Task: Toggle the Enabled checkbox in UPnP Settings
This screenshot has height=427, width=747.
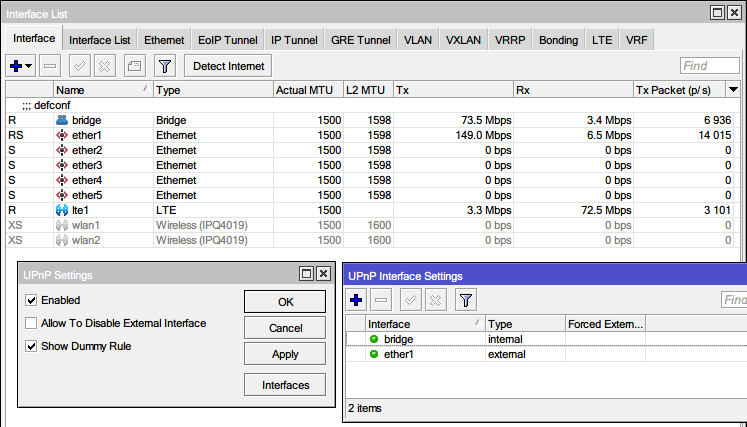Action: [31, 300]
